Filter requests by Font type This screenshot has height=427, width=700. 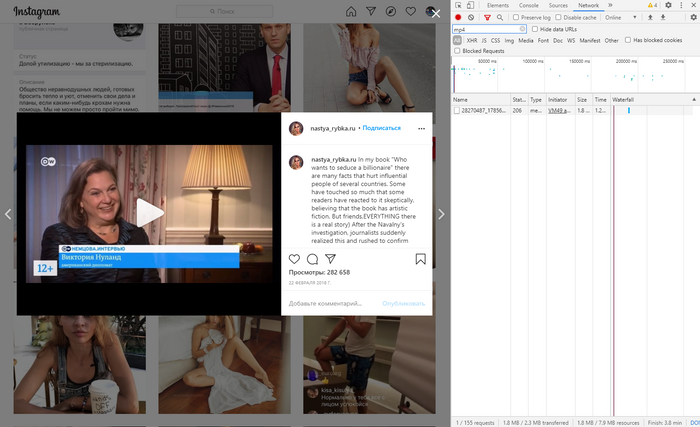(x=543, y=40)
